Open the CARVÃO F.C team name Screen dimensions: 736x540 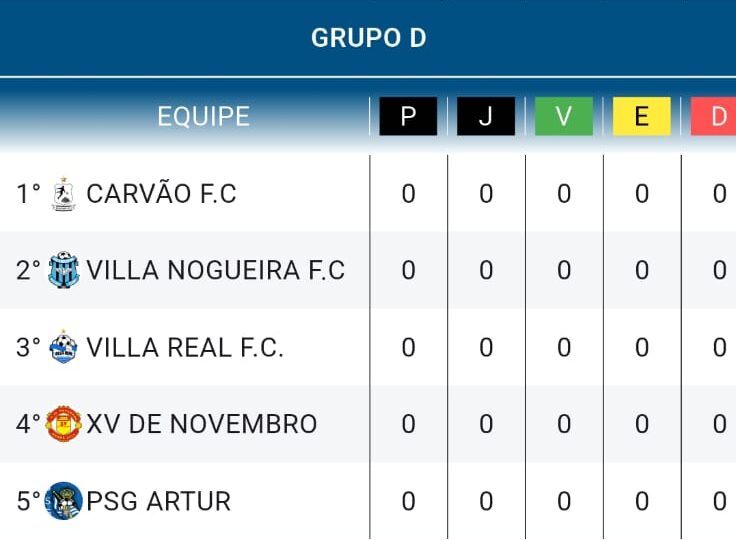click(x=161, y=193)
